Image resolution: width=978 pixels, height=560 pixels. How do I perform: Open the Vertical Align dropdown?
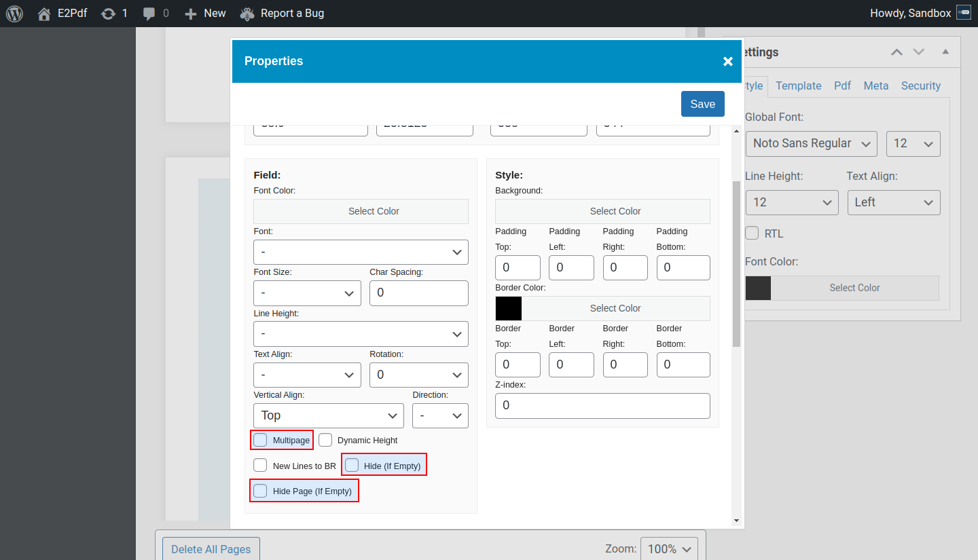(328, 415)
